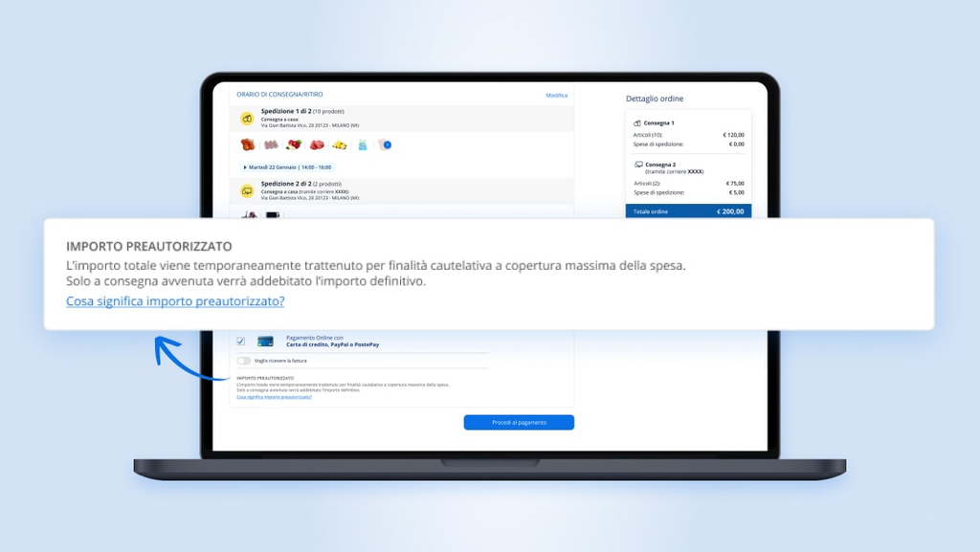Click the yellow courier icon for Spedizione 2
980x552 pixels.
point(247,190)
